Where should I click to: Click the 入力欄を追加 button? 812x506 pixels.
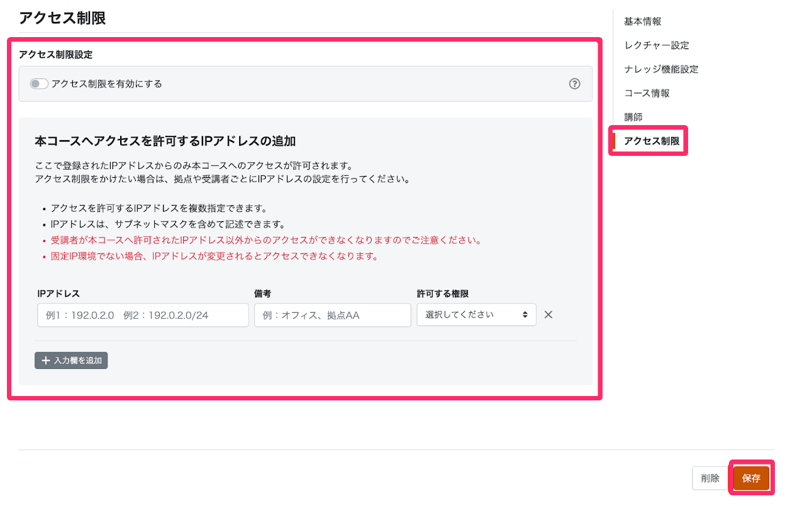(x=71, y=360)
